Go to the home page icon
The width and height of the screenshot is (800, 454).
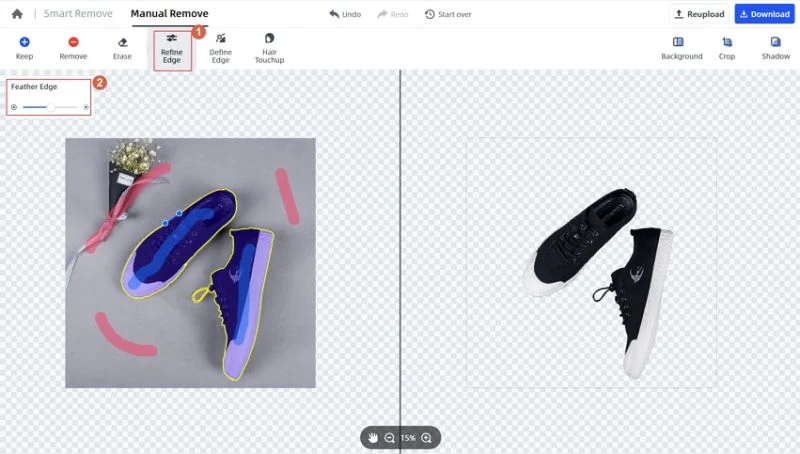tap(17, 14)
